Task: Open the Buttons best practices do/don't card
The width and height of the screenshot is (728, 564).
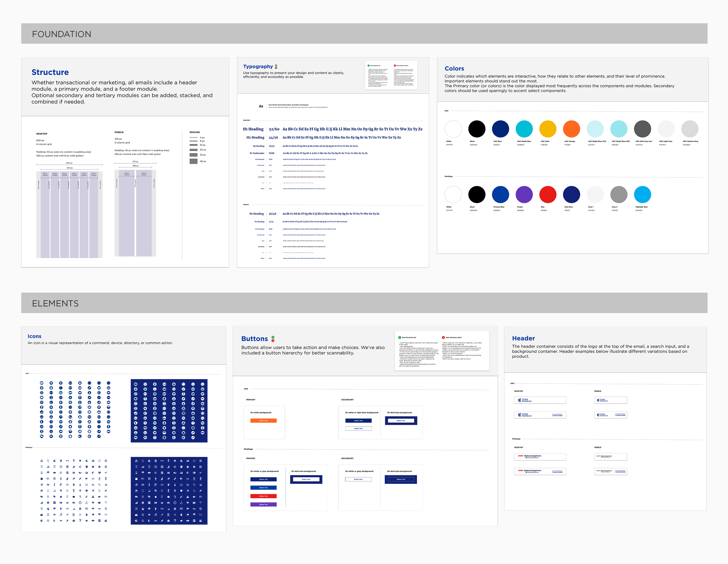Action: 442,351
